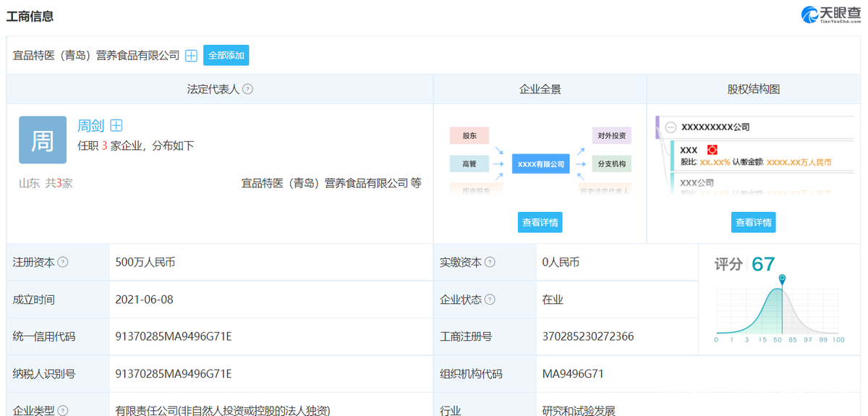
Task: Click the 企业全景 column header
Action: (540, 89)
